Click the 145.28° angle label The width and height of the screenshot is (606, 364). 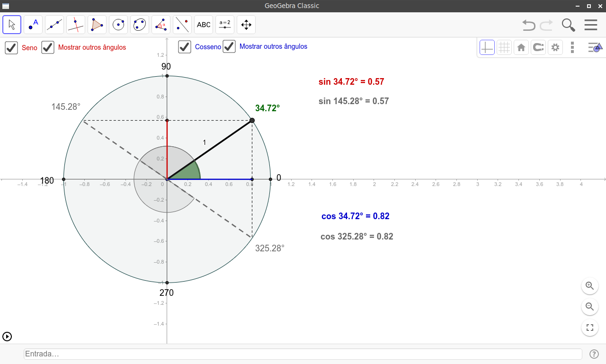(x=66, y=107)
